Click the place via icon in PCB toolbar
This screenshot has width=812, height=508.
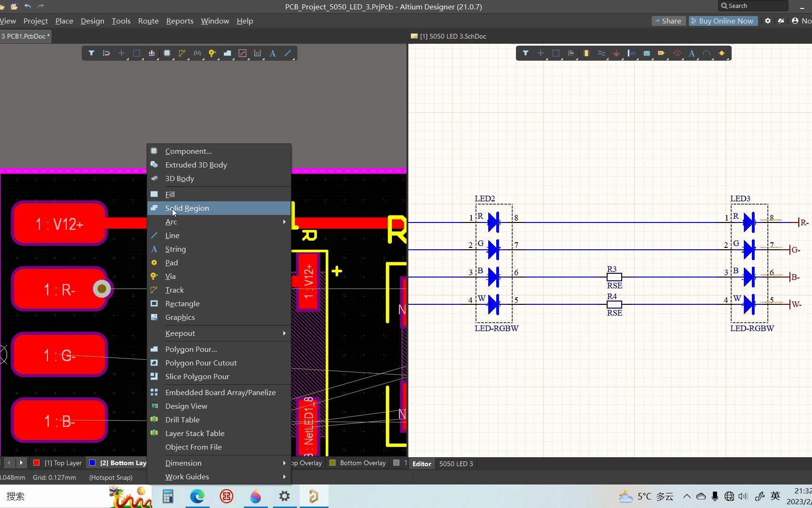(x=212, y=53)
